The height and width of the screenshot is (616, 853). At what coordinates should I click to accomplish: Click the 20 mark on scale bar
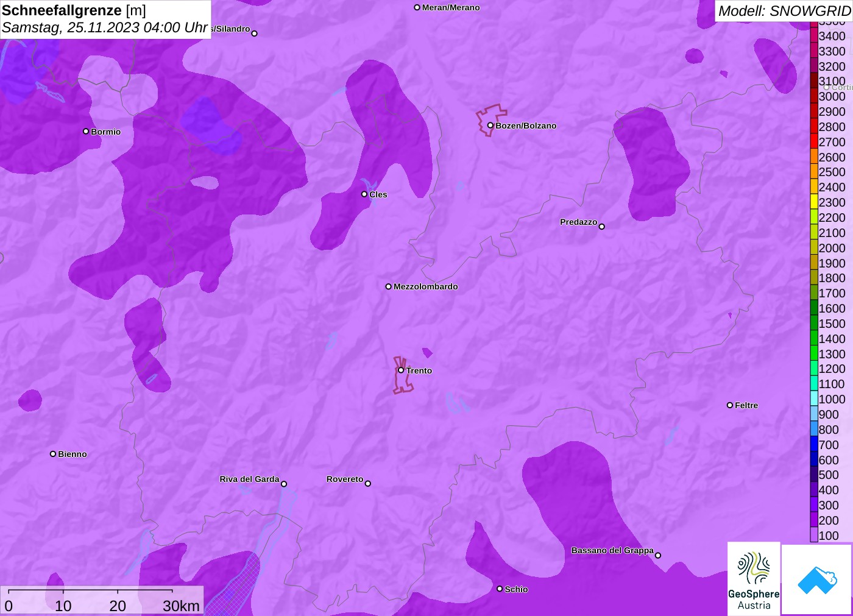[118, 606]
